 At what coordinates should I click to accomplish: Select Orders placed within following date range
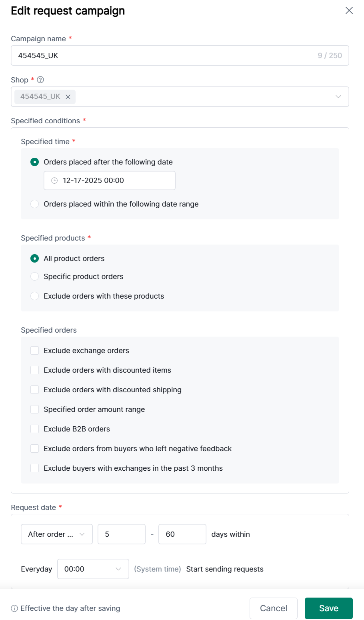click(x=35, y=204)
